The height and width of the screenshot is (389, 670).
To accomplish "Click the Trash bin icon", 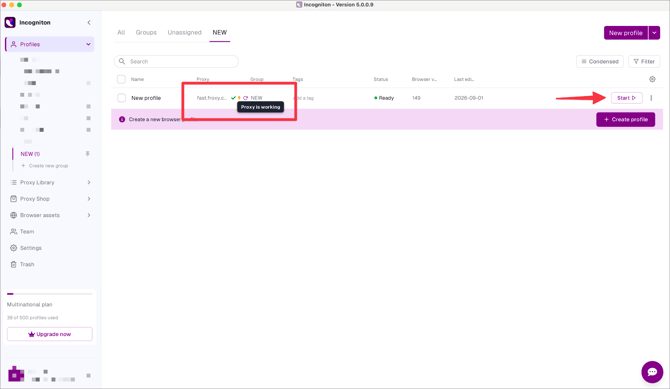I will point(13,264).
